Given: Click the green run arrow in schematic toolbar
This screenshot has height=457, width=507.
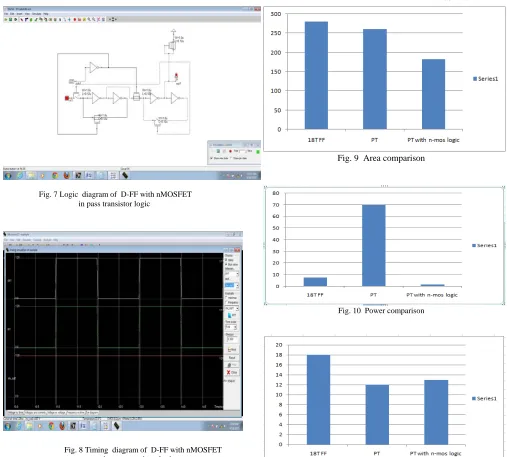Looking at the screenshot, I should pyautogui.click(x=16, y=20).
